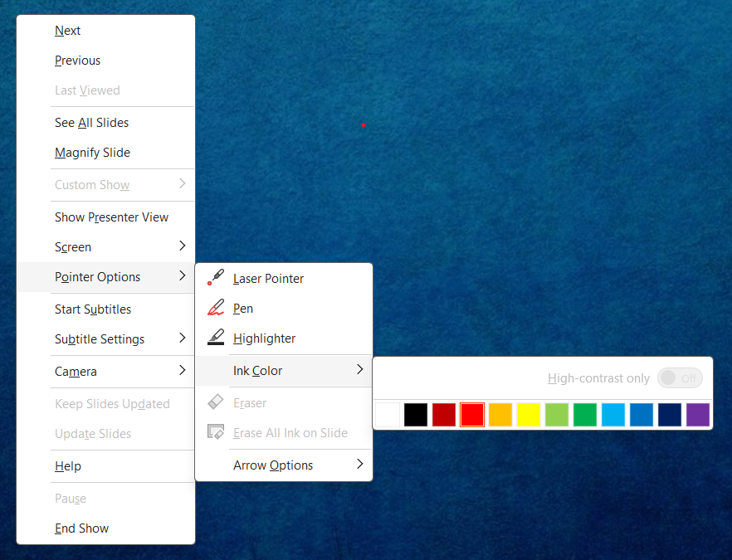Viewport: 732px width, 560px height.
Task: Click Magnify Slide
Action: point(92,152)
